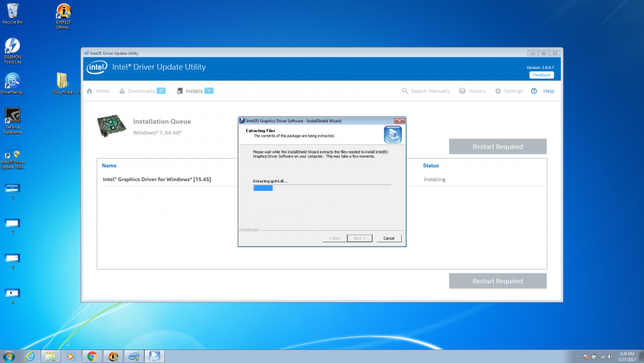Cancel the InstallShield extraction
Viewport: 644px width, 363px height.
pyautogui.click(x=388, y=238)
